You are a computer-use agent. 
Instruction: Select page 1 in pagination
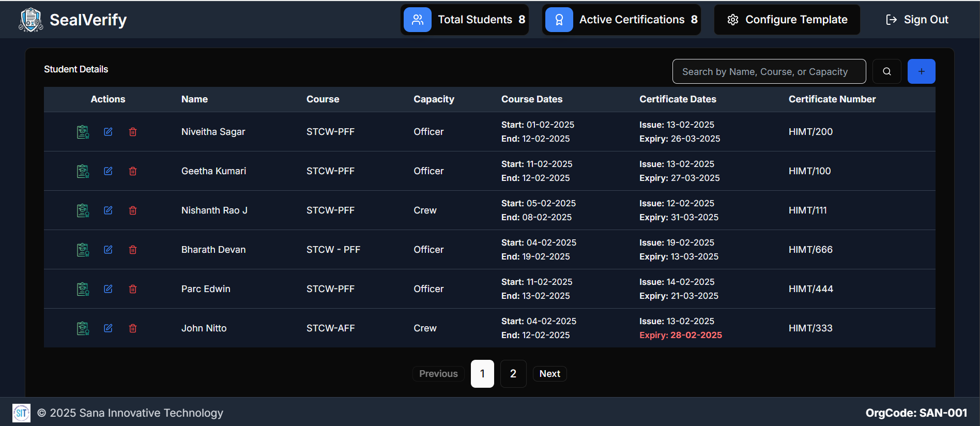pyautogui.click(x=482, y=374)
